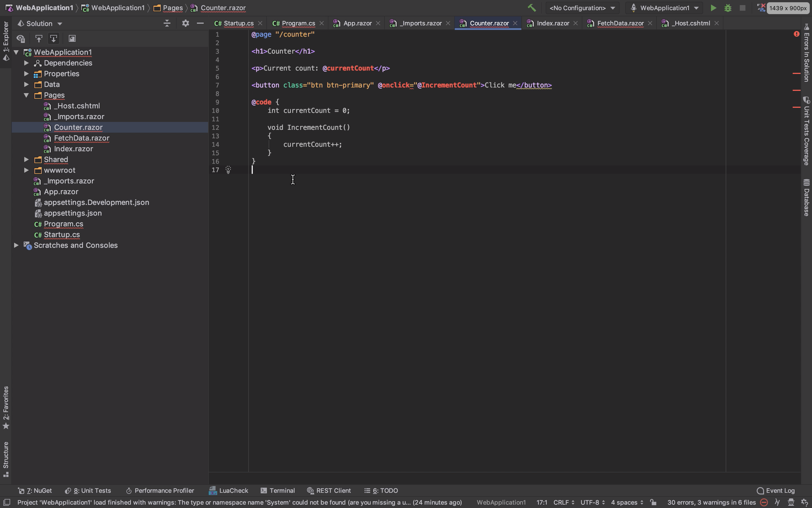
Task: Open the Favorites side panel
Action: tap(6, 408)
